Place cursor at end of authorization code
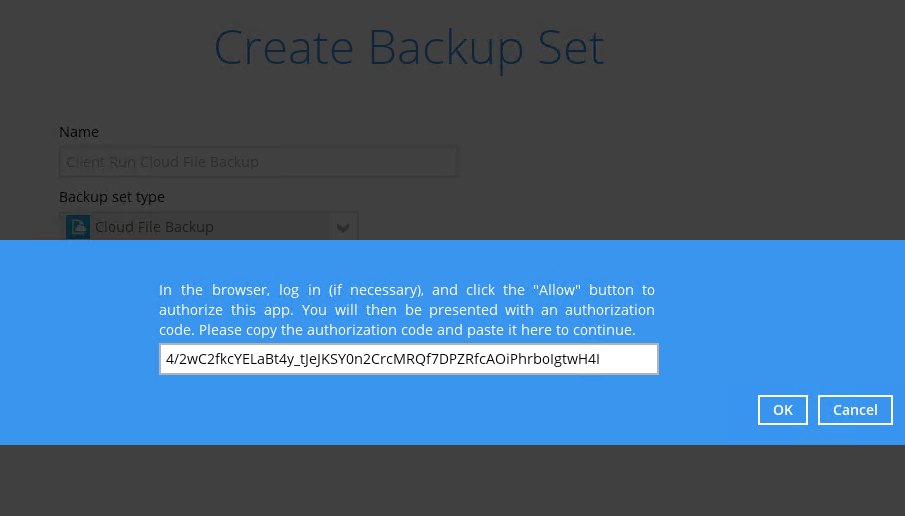This screenshot has height=516, width=905. click(601, 359)
